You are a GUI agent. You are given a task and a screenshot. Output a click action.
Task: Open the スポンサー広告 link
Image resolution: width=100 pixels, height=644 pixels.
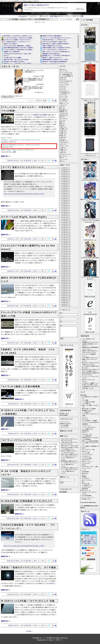pos(41,100)
